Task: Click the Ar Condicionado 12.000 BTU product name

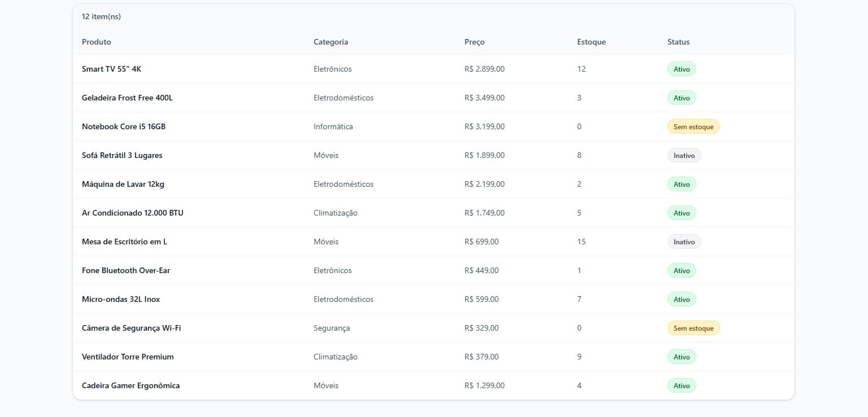Action: click(132, 213)
